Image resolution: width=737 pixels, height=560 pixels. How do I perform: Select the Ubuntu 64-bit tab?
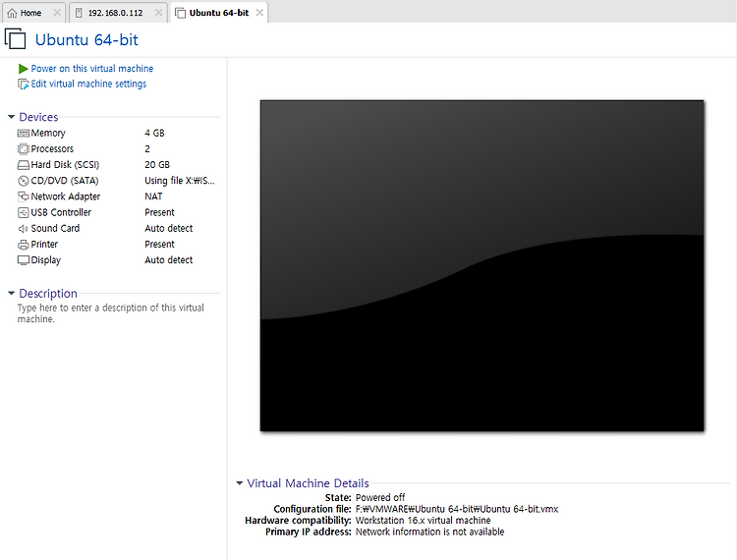pyautogui.click(x=218, y=13)
